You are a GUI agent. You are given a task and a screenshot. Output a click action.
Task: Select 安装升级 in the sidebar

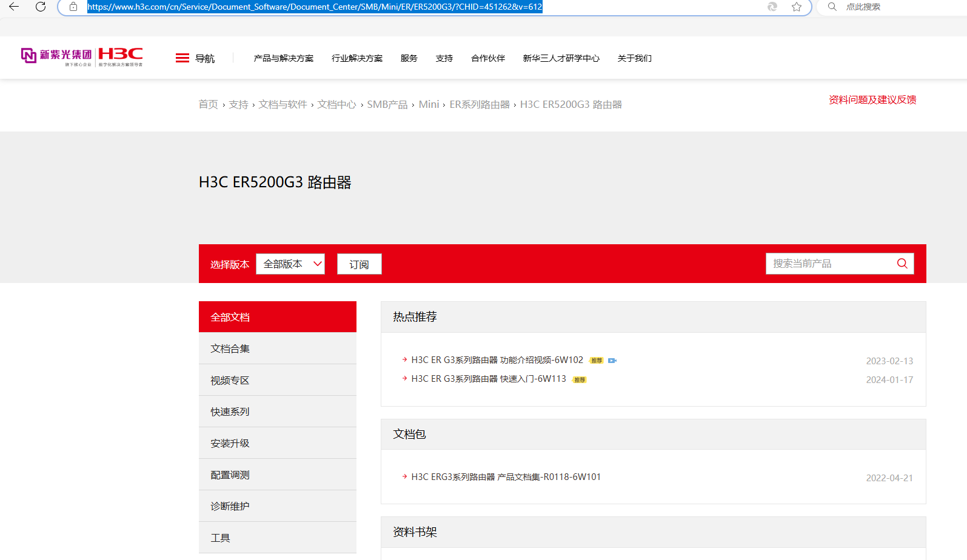(278, 443)
